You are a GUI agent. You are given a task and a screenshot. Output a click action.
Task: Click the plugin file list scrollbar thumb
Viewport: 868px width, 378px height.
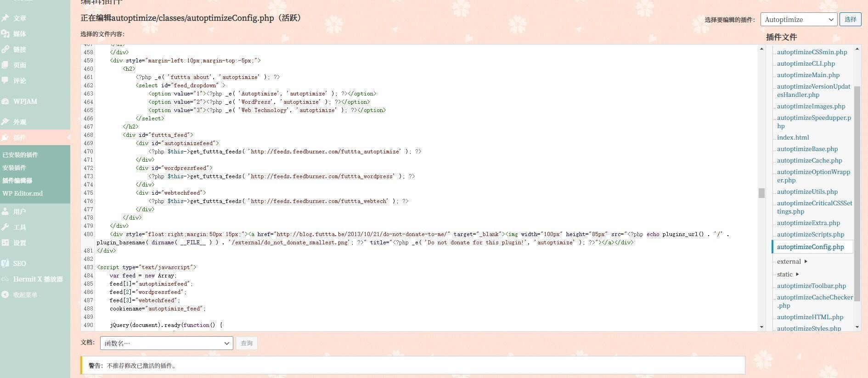coord(857,194)
